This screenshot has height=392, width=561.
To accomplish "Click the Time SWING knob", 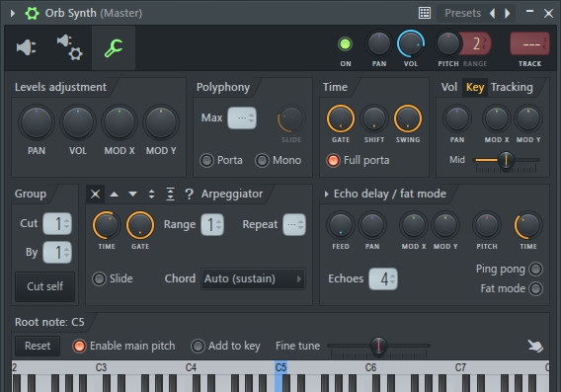I will (408, 118).
